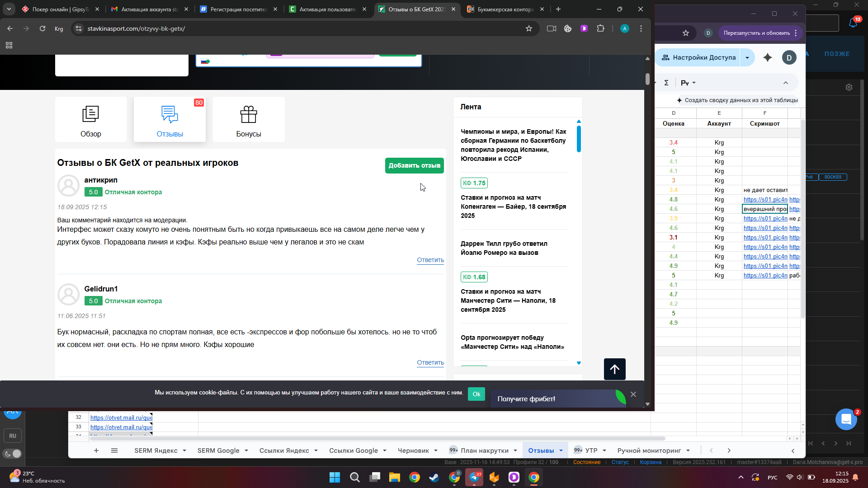Open the Gemini sparkle icon in Sheets
Image resolution: width=868 pixels, height=488 pixels.
pyautogui.click(x=768, y=57)
